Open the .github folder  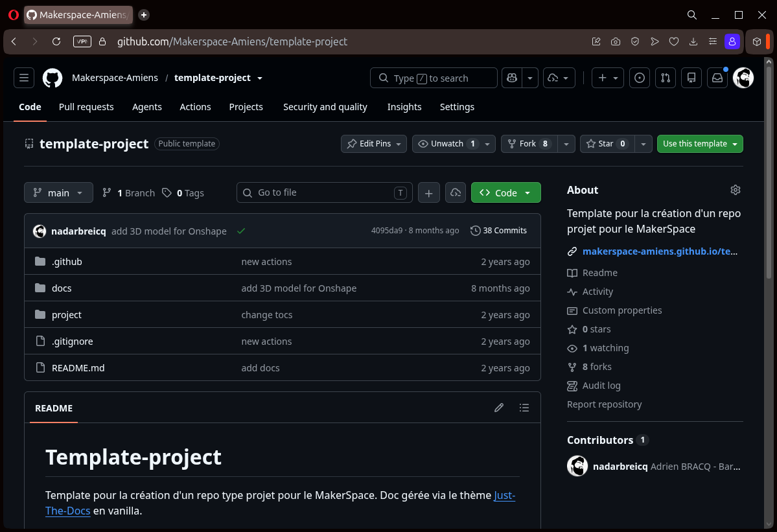pyautogui.click(x=67, y=262)
